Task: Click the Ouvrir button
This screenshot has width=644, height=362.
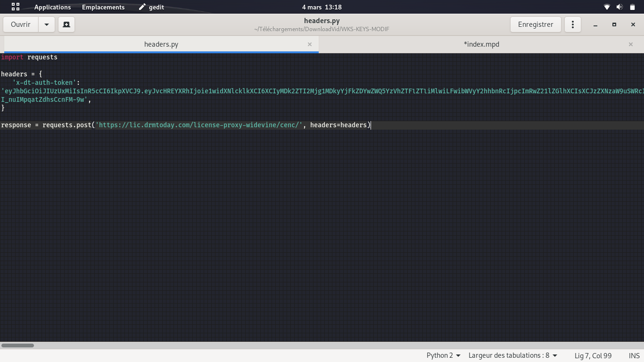Action: point(21,25)
